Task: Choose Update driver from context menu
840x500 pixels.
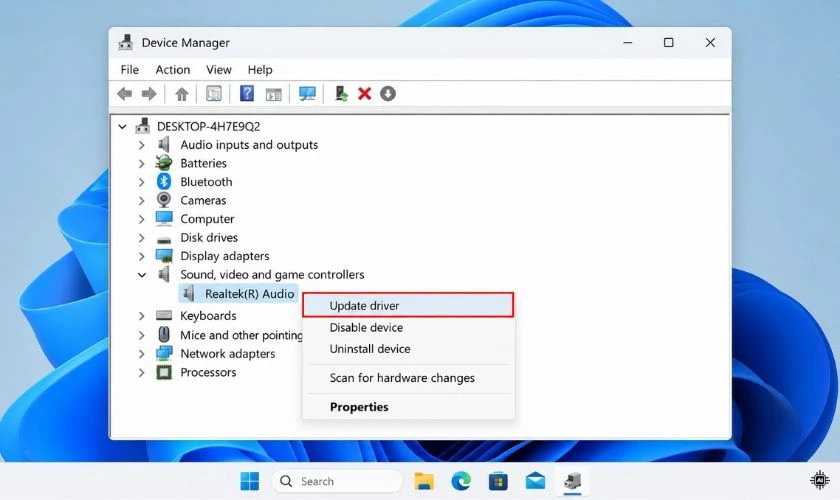Action: (408, 305)
